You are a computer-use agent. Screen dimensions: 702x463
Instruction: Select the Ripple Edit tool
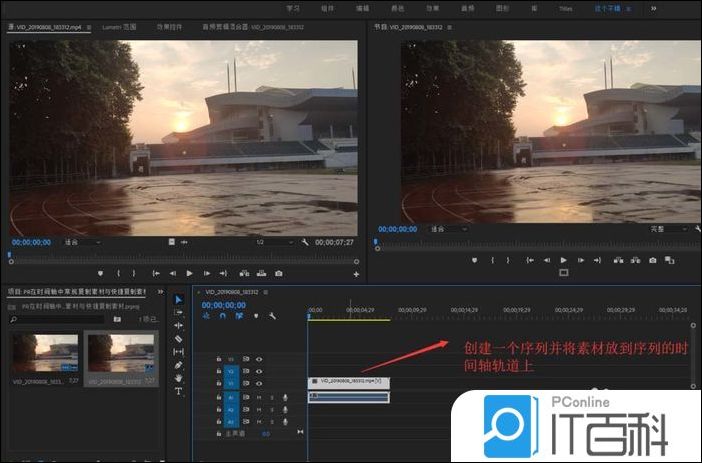(x=178, y=325)
